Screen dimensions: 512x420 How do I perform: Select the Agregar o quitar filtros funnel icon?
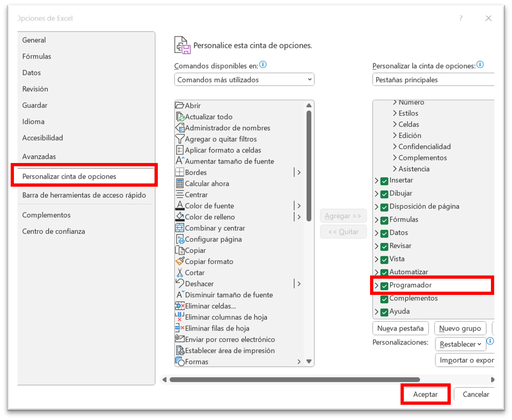pos(180,139)
